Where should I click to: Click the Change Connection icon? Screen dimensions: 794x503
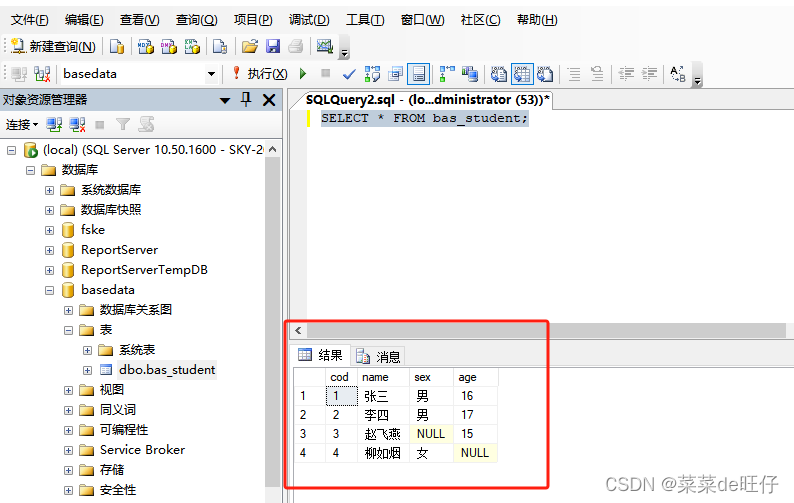tap(42, 74)
